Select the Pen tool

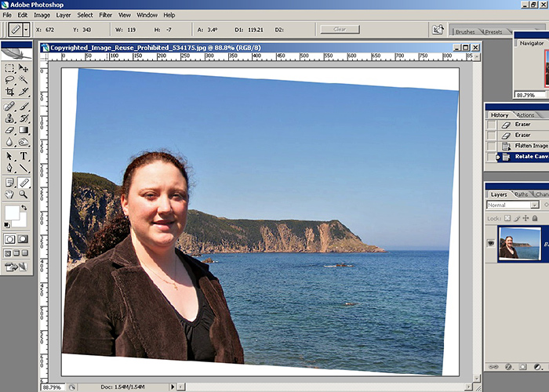9,168
